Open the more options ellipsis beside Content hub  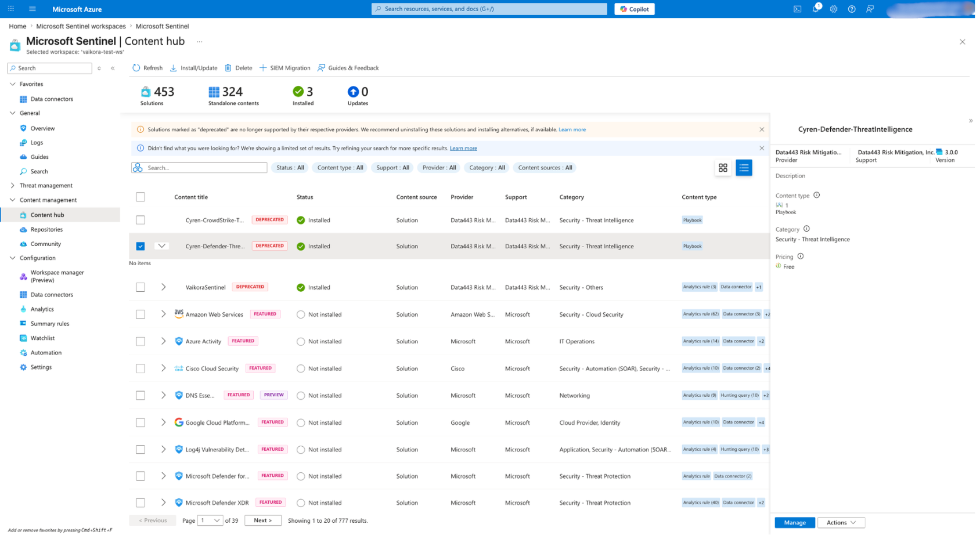tap(200, 42)
